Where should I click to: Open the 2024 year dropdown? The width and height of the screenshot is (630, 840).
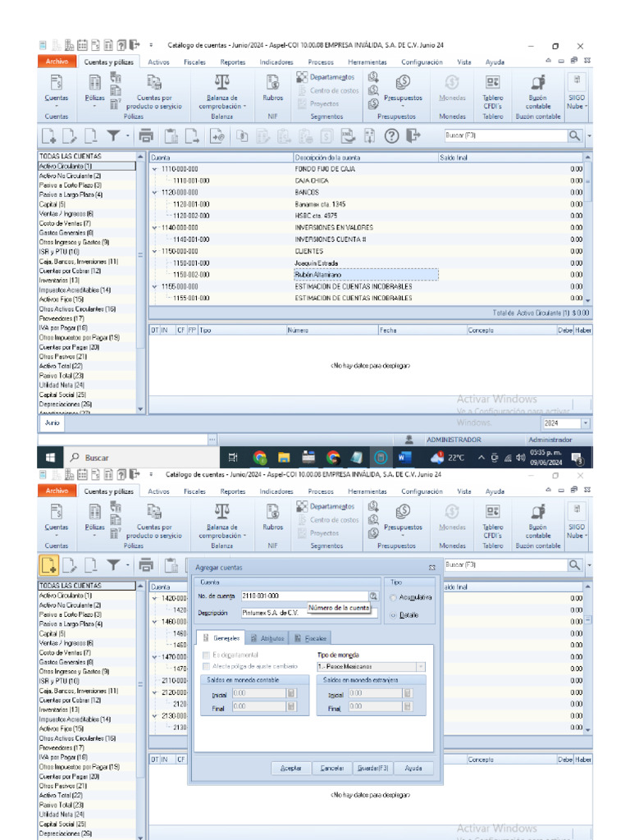(x=586, y=423)
